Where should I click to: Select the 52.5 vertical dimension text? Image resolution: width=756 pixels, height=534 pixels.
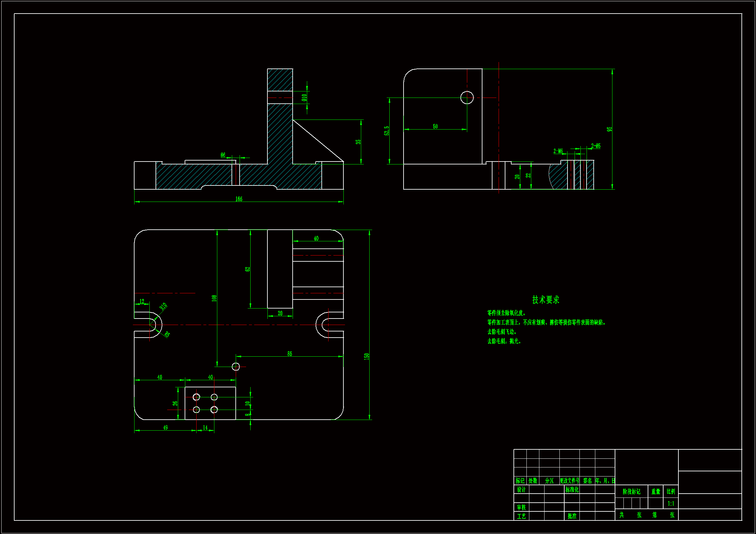(x=386, y=131)
